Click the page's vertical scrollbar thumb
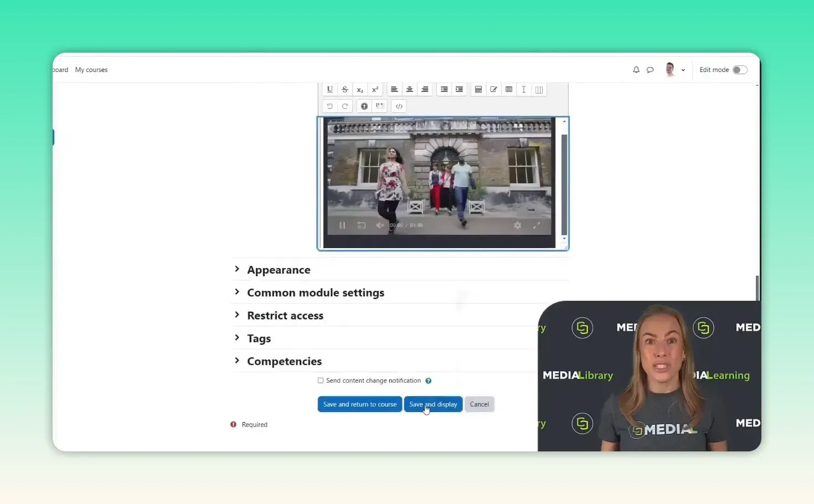814x504 pixels. point(757,288)
